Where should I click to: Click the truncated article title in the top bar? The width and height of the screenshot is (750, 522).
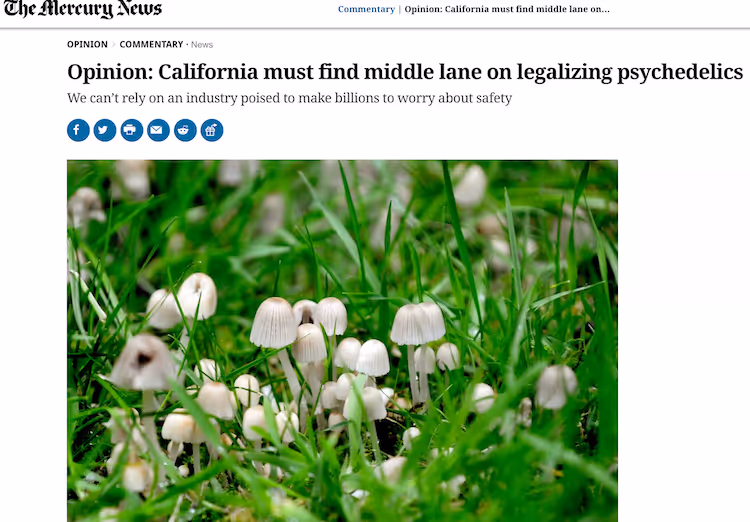507,9
